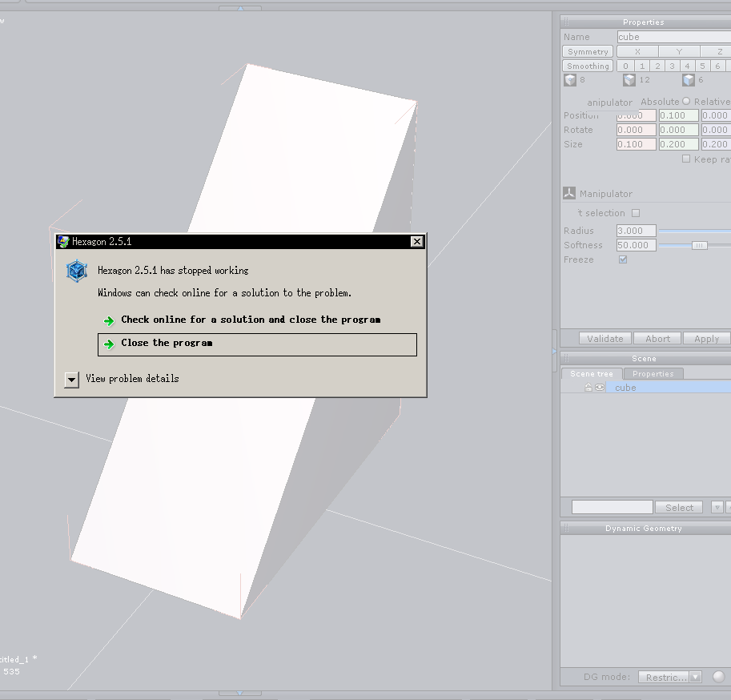
Task: Click the Hexagon app icon in crash dialog
Action: click(76, 271)
